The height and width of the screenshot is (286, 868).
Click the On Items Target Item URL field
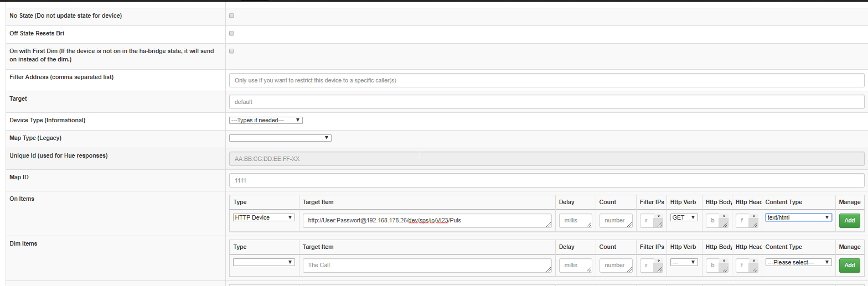tap(427, 220)
